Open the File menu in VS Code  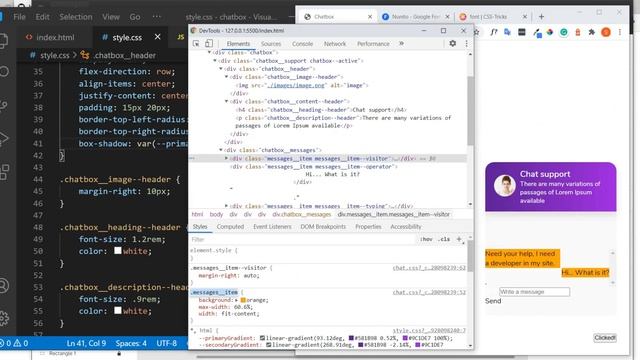[19, 17]
